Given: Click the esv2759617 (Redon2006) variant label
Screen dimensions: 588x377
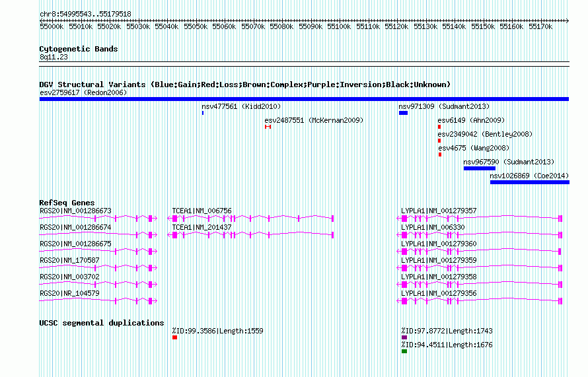Looking at the screenshot, I should [x=83, y=92].
